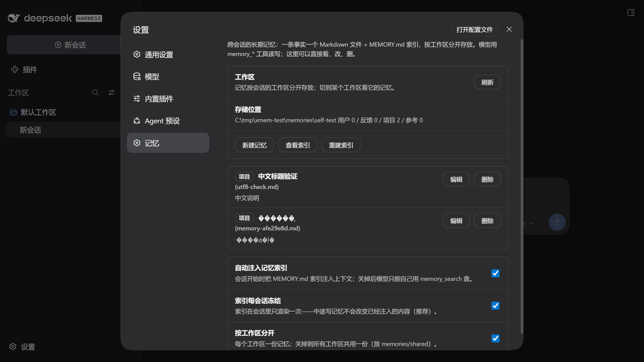
Task: Select the 新会话 conversation under 默认工作区
Action: coord(64,130)
